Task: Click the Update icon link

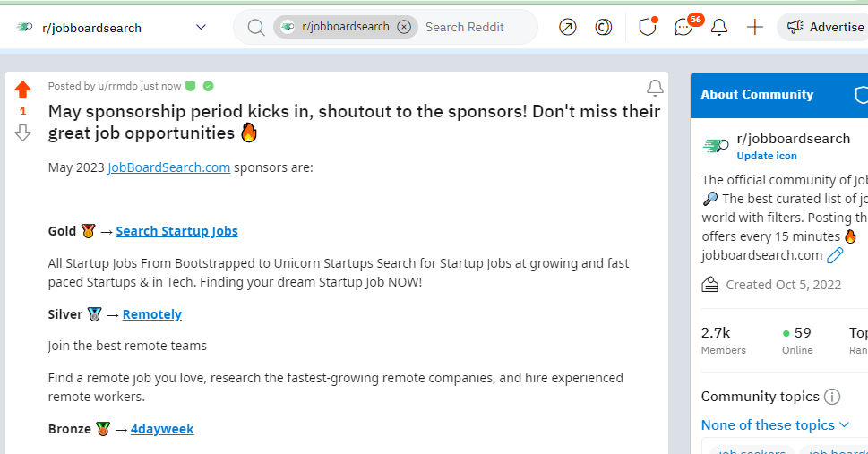Action: pos(767,156)
